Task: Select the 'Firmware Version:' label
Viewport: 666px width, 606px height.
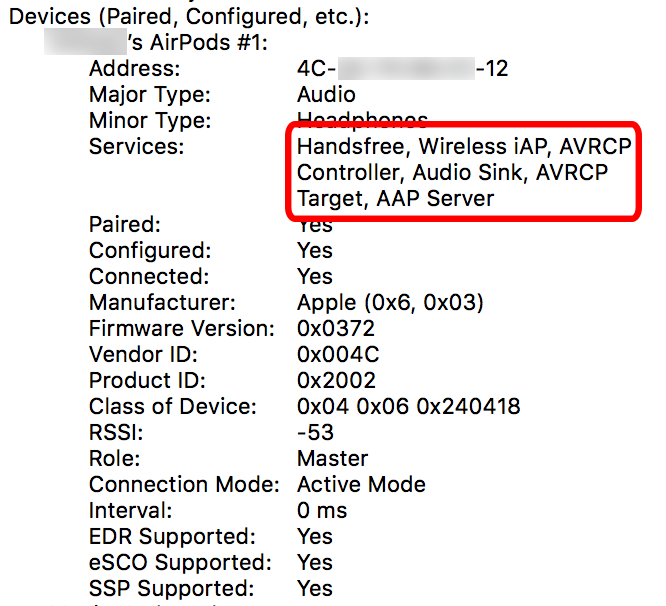Action: click(x=182, y=328)
